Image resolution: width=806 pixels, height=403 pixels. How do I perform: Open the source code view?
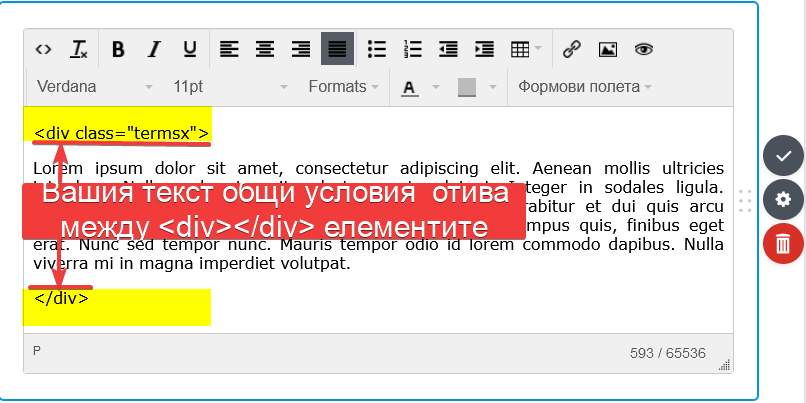43,48
